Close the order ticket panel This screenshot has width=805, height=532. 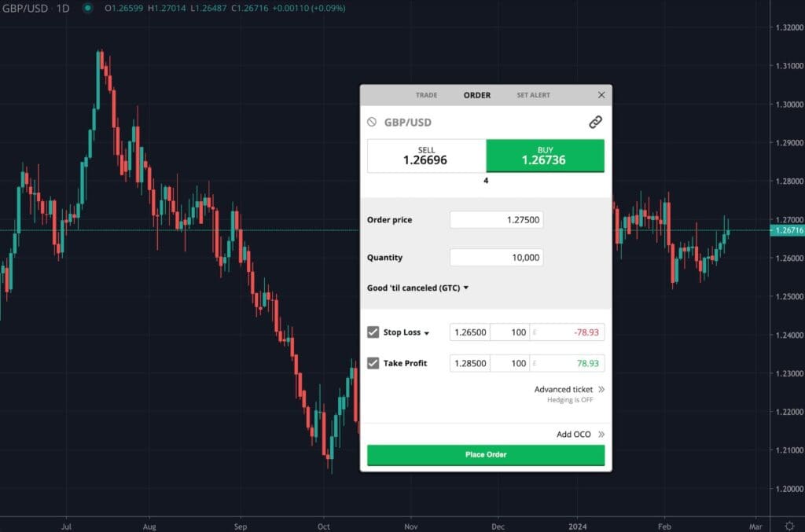(x=601, y=94)
